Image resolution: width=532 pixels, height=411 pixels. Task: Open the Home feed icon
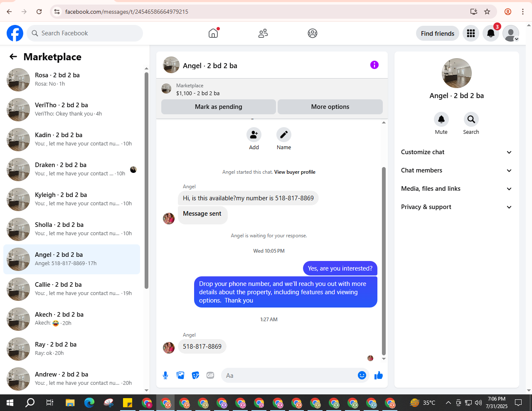tap(213, 33)
